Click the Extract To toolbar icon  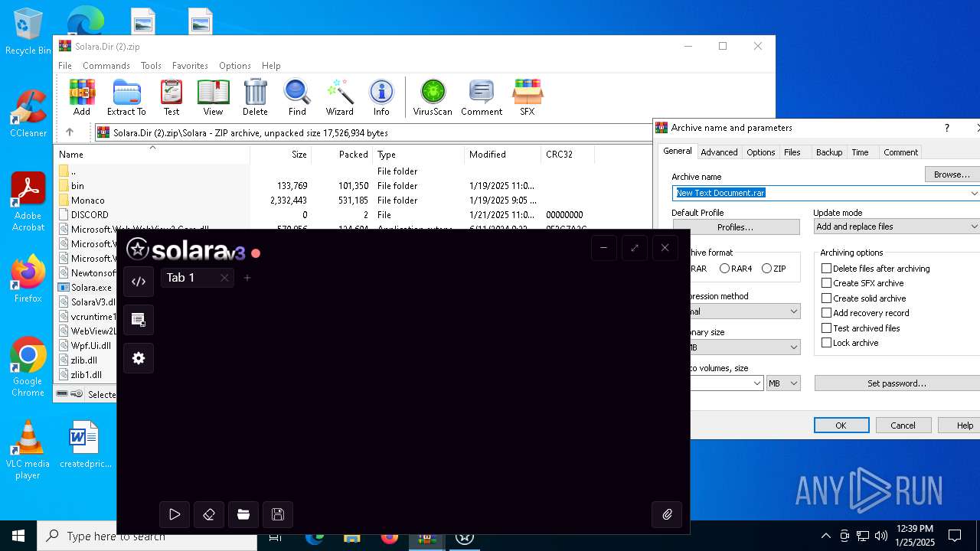(126, 97)
